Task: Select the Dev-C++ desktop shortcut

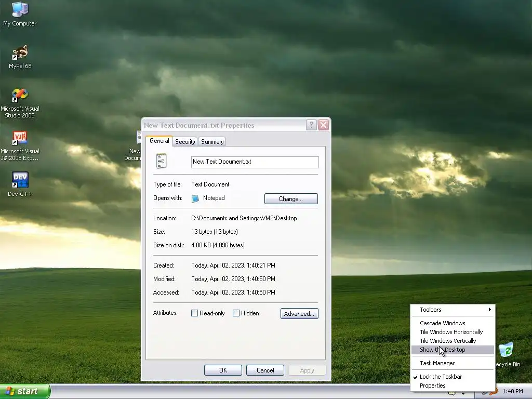Action: 20,184
